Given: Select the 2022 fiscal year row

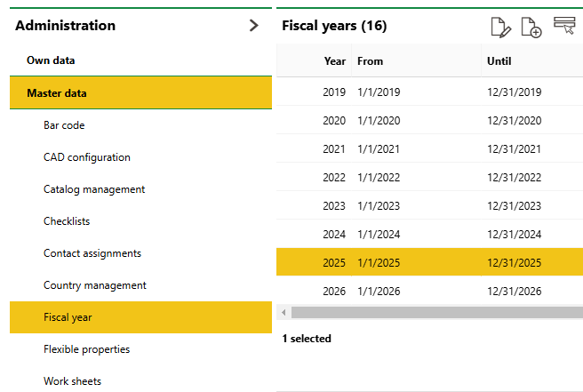Looking at the screenshot, I should tap(429, 178).
